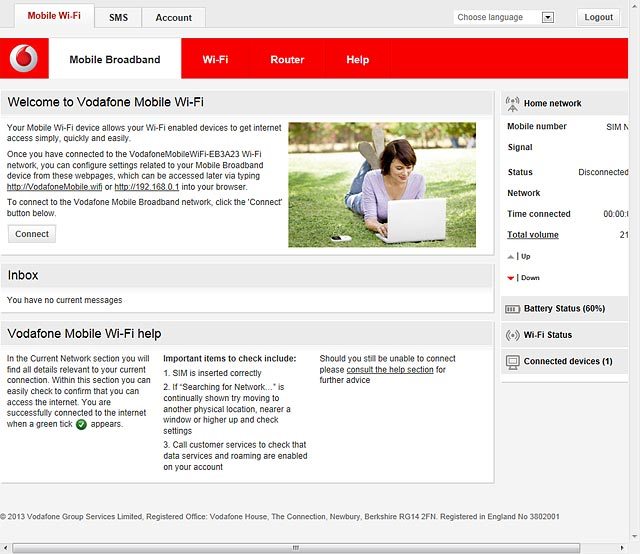
Task: Click the Time connected label
Action: click(539, 214)
